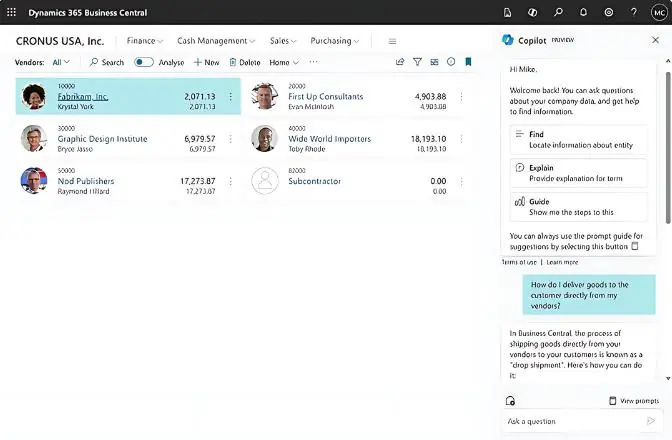Viewport: 672px width, 440px height.
Task: Open the hamburger navigation menu
Action: (392, 41)
